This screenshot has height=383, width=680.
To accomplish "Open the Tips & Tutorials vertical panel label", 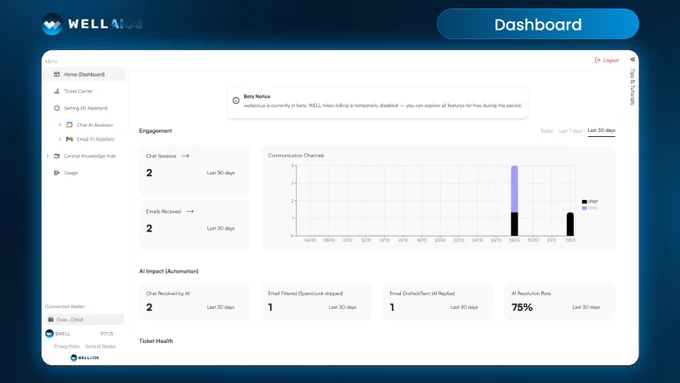I will [x=632, y=87].
